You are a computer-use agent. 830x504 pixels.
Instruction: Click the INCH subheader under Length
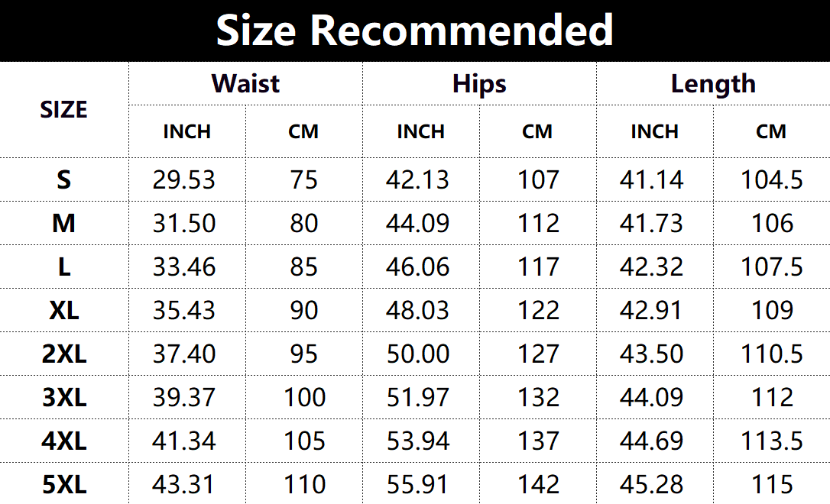[654, 132]
